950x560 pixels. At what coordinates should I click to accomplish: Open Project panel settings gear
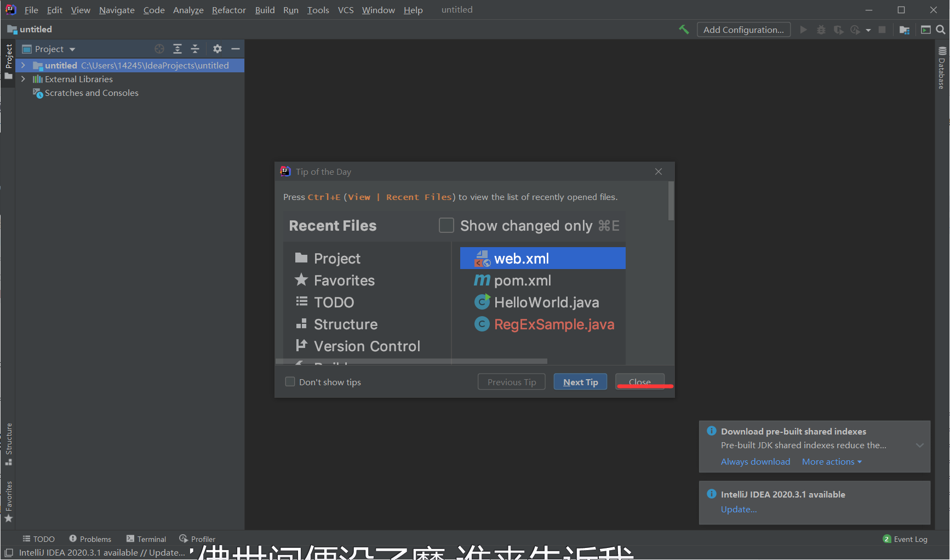coord(218,49)
